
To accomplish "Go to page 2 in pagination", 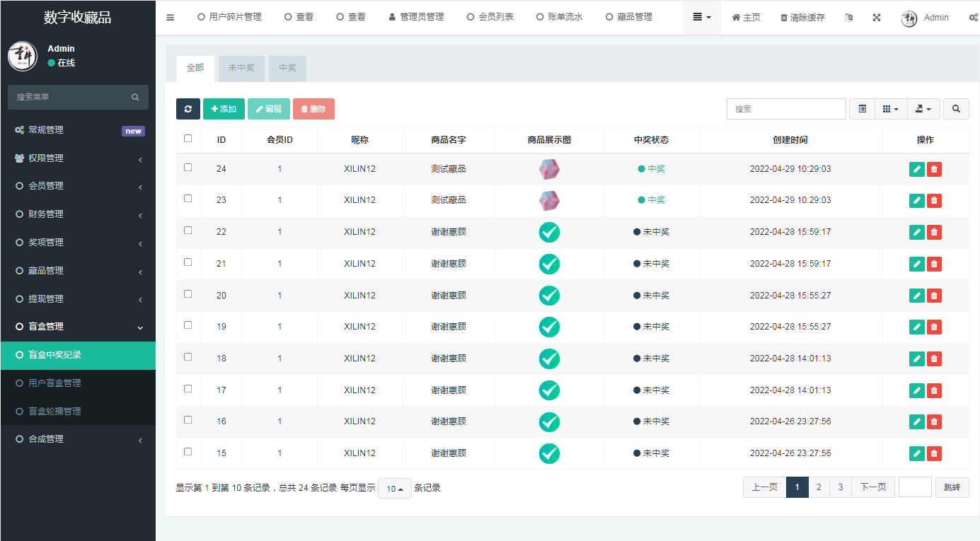I will (x=819, y=487).
